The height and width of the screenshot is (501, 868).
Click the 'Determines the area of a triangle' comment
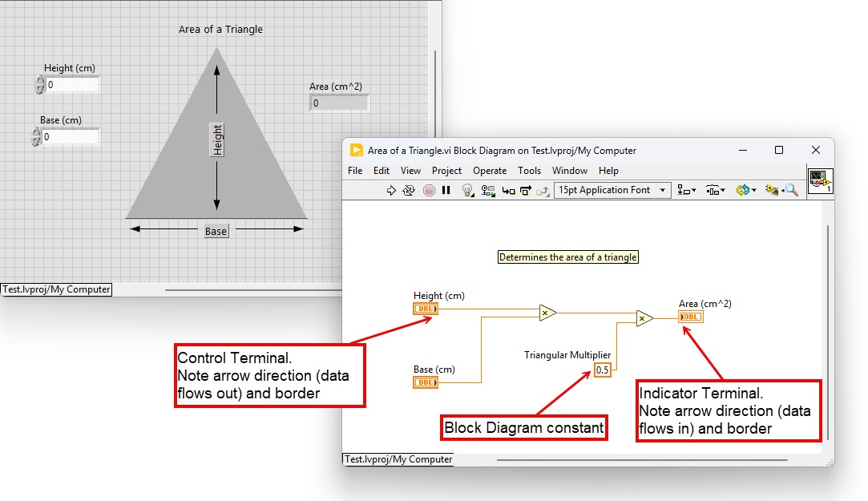(568, 257)
